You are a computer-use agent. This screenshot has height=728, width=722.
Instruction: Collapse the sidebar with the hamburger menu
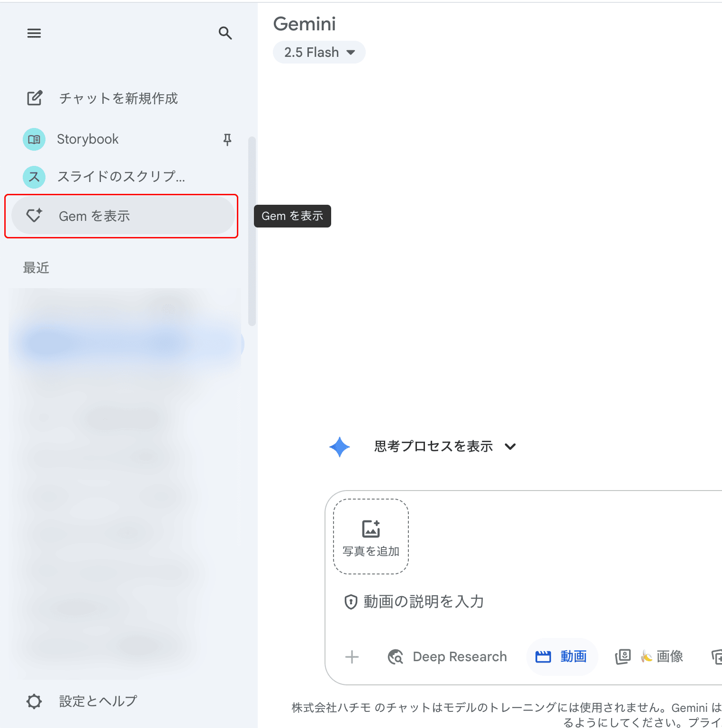tap(34, 33)
